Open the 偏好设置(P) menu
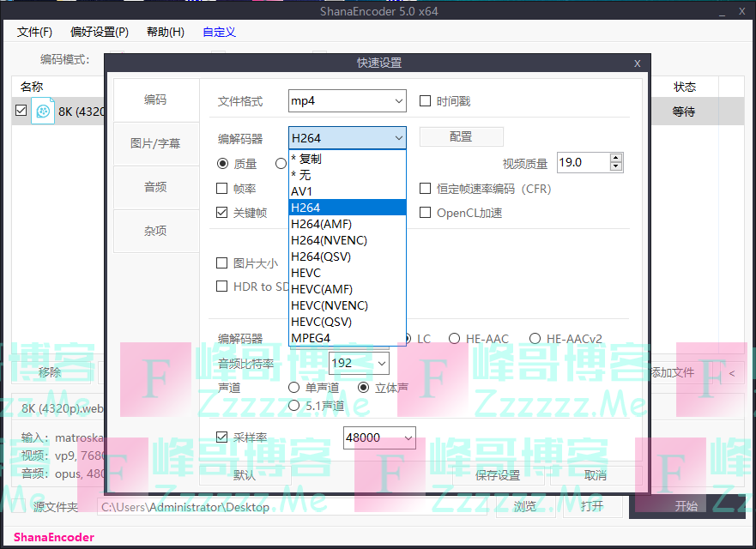 (99, 32)
